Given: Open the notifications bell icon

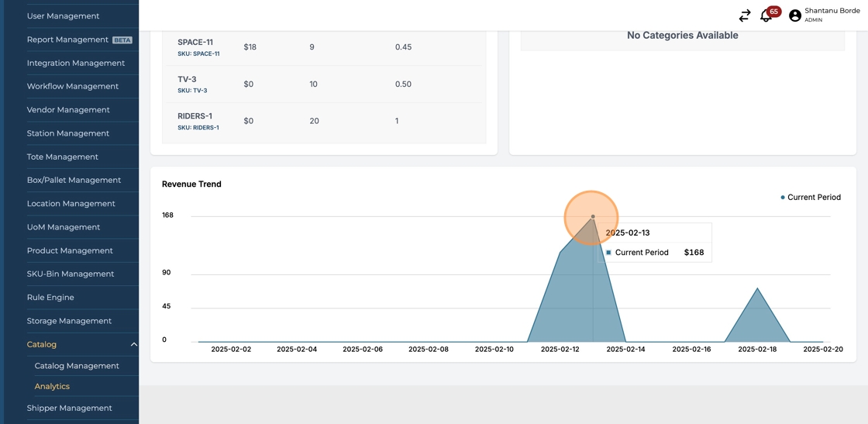Looking at the screenshot, I should [766, 16].
